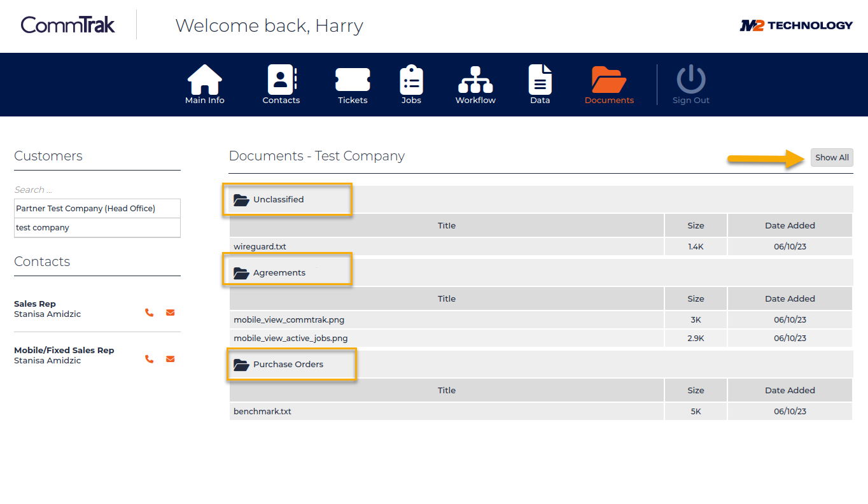Click the M2 Technology logo
Viewport: 868px width, 504px height.
(796, 25)
